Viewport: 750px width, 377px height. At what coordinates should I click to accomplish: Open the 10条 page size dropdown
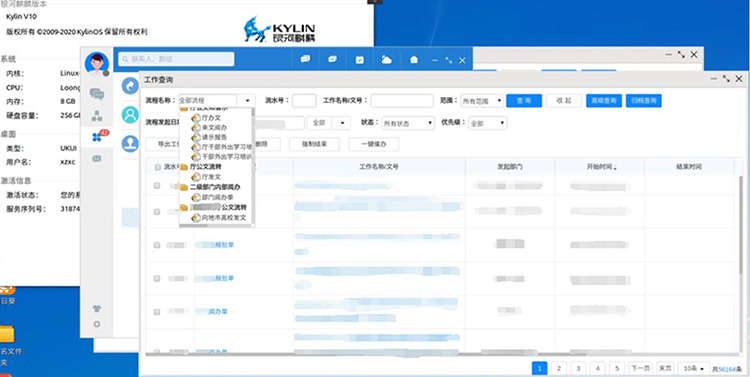click(694, 368)
